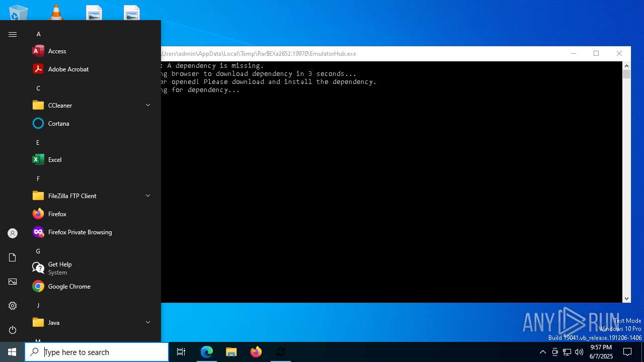Click the Windows Start button
Viewport: 644px width, 362px height.
point(12,352)
